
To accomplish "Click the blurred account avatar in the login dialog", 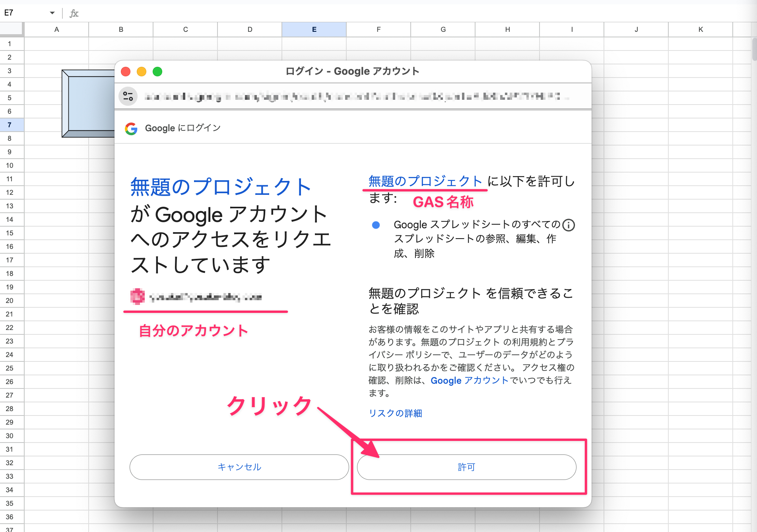I will pyautogui.click(x=138, y=297).
